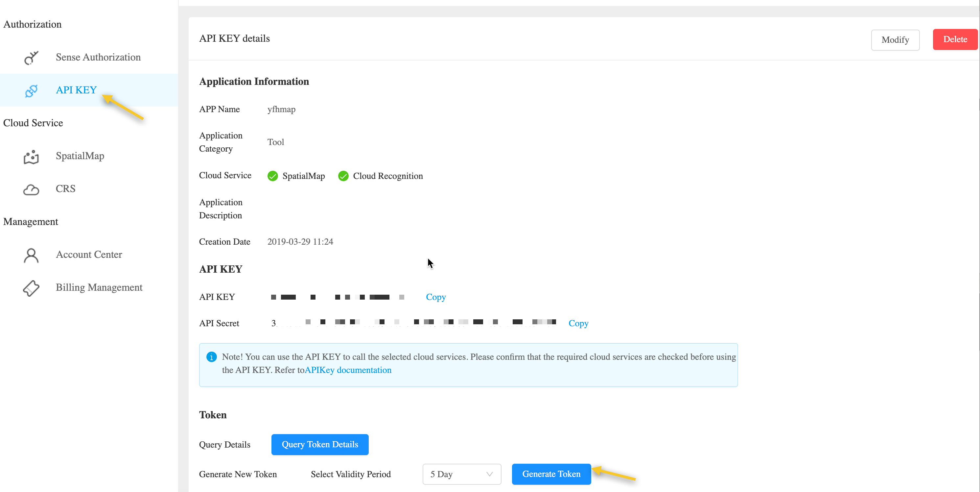Viewport: 980px width, 492px height.
Task: Open Account Center in sidebar
Action: coord(89,254)
